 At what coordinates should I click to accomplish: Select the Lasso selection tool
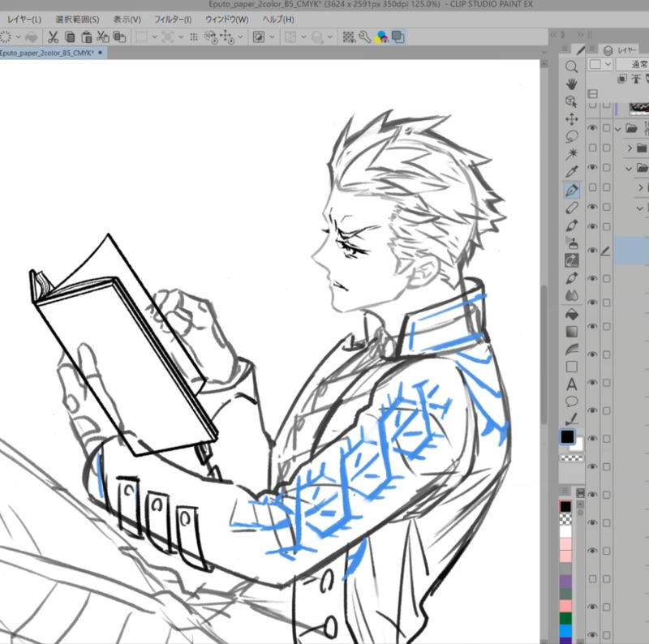click(x=572, y=136)
